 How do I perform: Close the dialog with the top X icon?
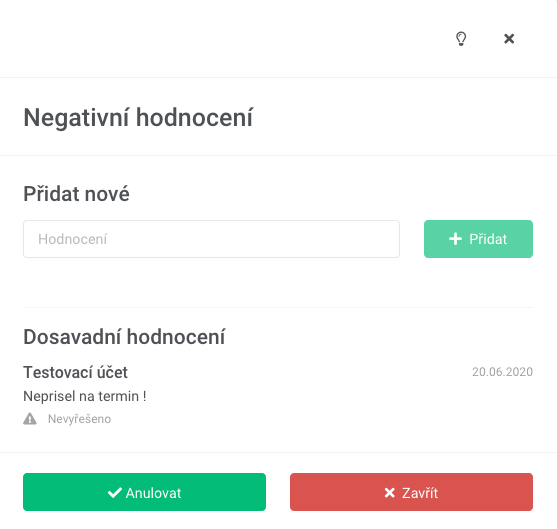pos(509,38)
